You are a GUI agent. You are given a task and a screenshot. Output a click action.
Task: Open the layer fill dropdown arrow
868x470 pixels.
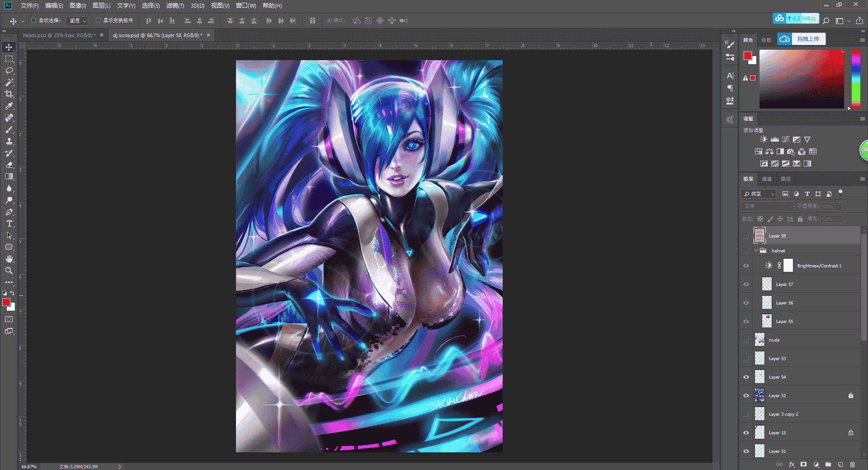coord(839,219)
